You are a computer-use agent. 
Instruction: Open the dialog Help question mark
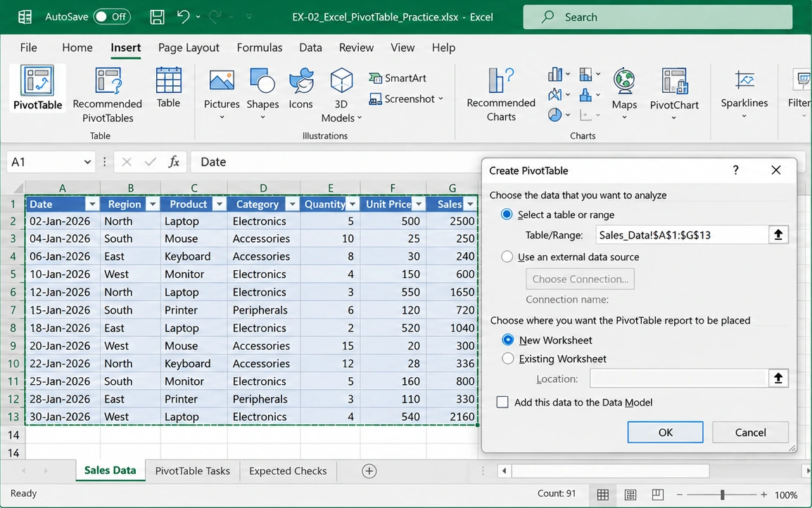[x=735, y=170]
